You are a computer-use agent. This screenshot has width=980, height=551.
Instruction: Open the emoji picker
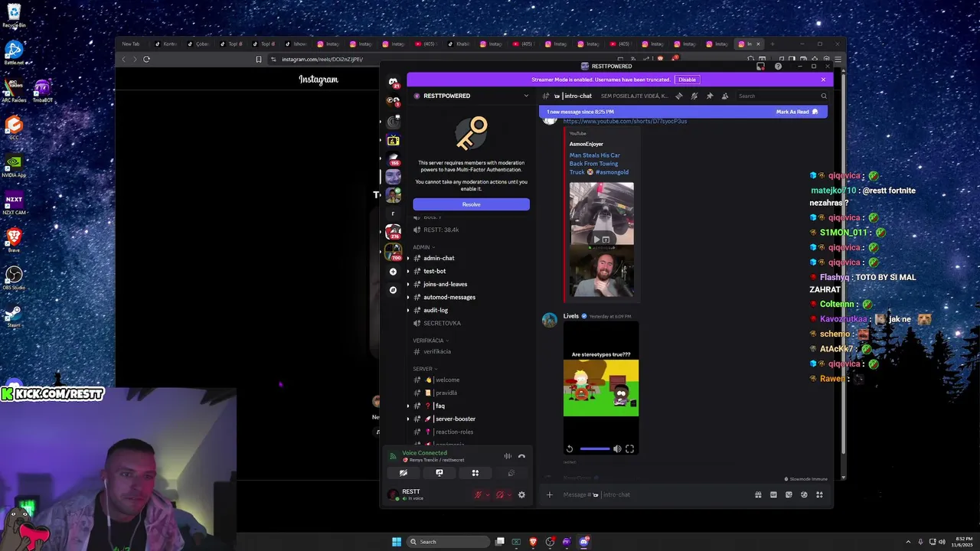804,494
